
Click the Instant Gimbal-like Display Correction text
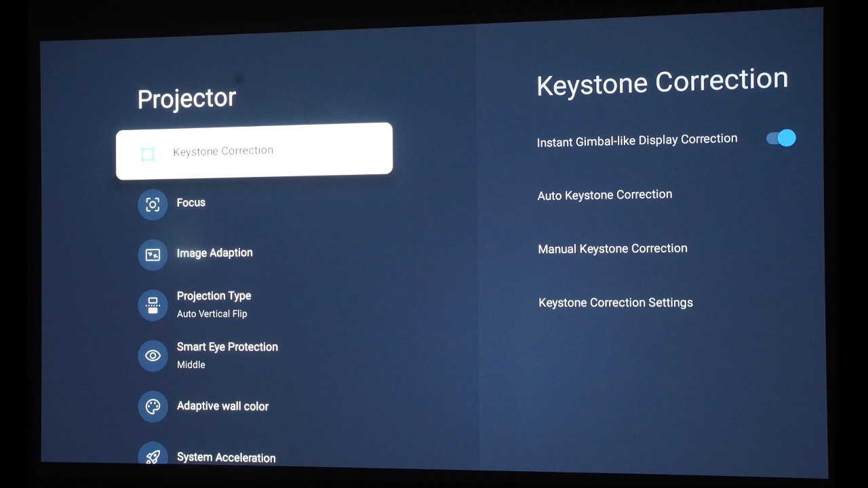(637, 140)
